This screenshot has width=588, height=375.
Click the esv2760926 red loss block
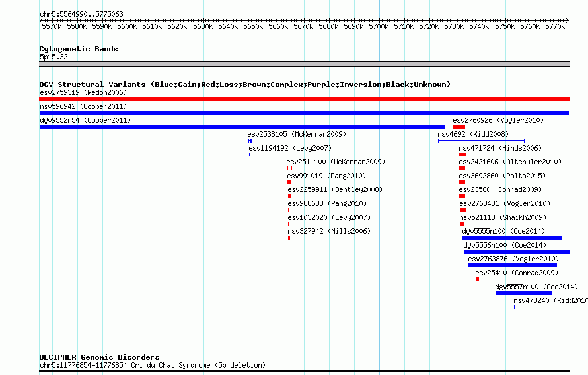click(x=459, y=127)
